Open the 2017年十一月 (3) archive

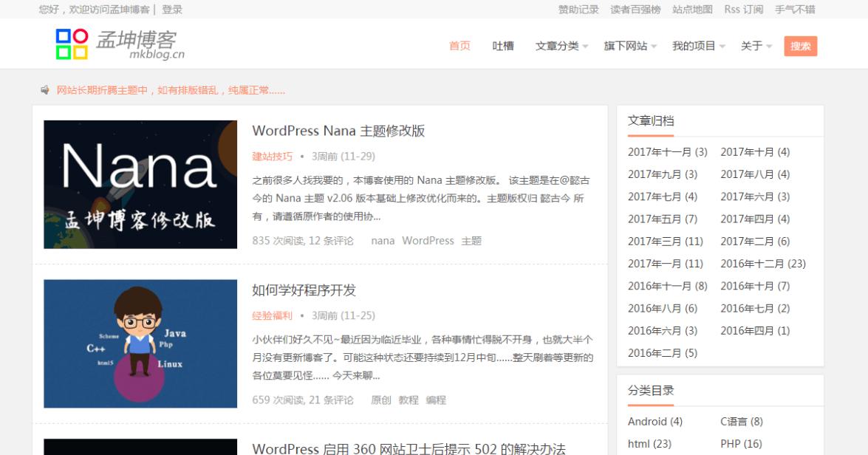[x=668, y=151]
